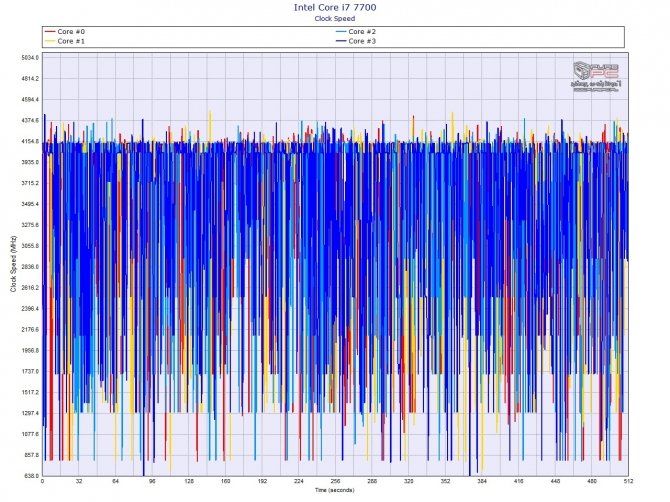Click the 2176.6 y-axis value
Viewport: 670px width, 502px height.
tap(30, 329)
